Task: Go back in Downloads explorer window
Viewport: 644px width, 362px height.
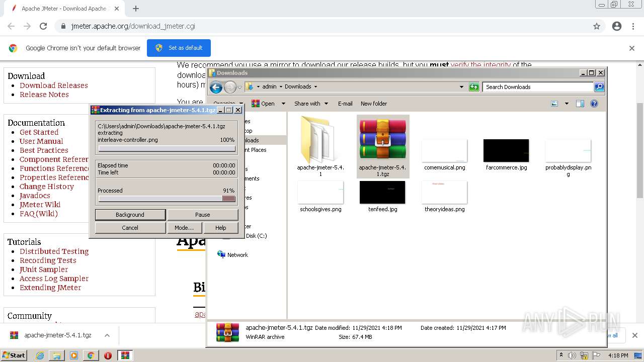Action: (216, 87)
